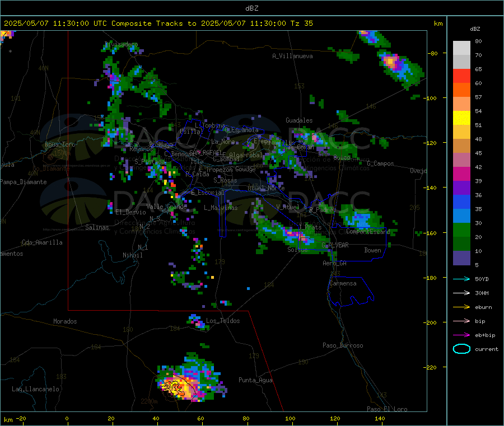Click the 'Bowen' map label

pyautogui.click(x=372, y=250)
